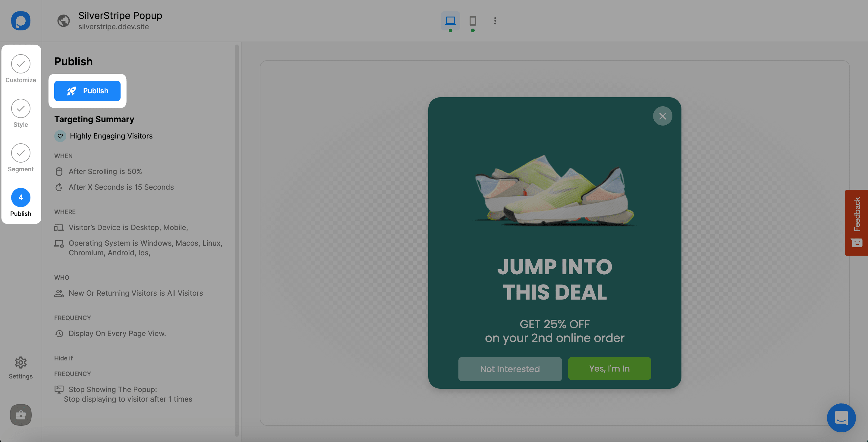Click the SilverStripe Popup title
Viewport: 868px width, 442px height.
(120, 15)
